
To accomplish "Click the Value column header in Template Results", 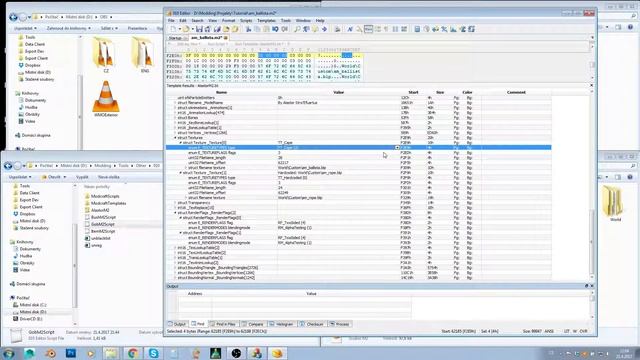I will click(339, 92).
